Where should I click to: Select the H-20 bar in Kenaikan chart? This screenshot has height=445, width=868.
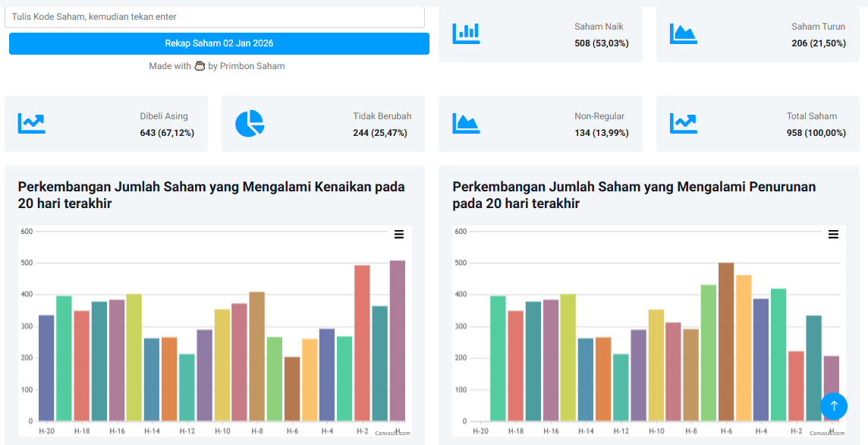(x=46, y=368)
